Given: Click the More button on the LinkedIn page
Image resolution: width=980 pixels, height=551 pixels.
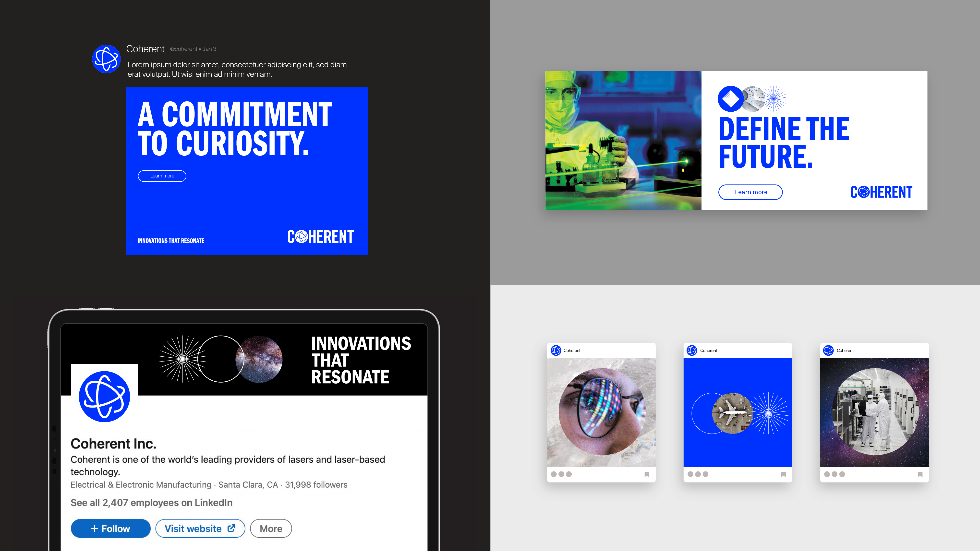Looking at the screenshot, I should pyautogui.click(x=271, y=528).
